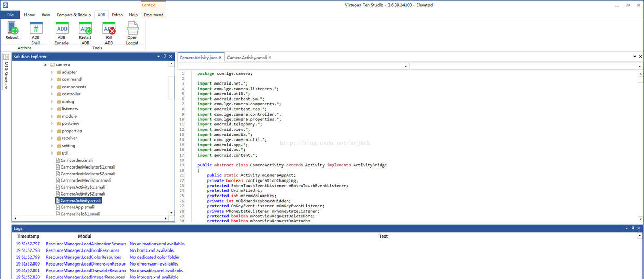Click the Timestamp column header
This screenshot has width=644, height=279.
28,236
